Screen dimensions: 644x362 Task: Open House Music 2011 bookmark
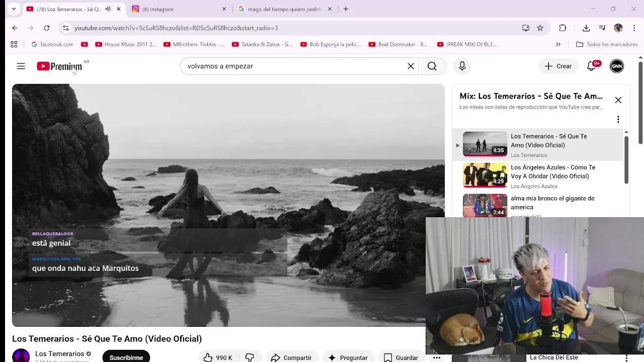pyautogui.click(x=126, y=44)
